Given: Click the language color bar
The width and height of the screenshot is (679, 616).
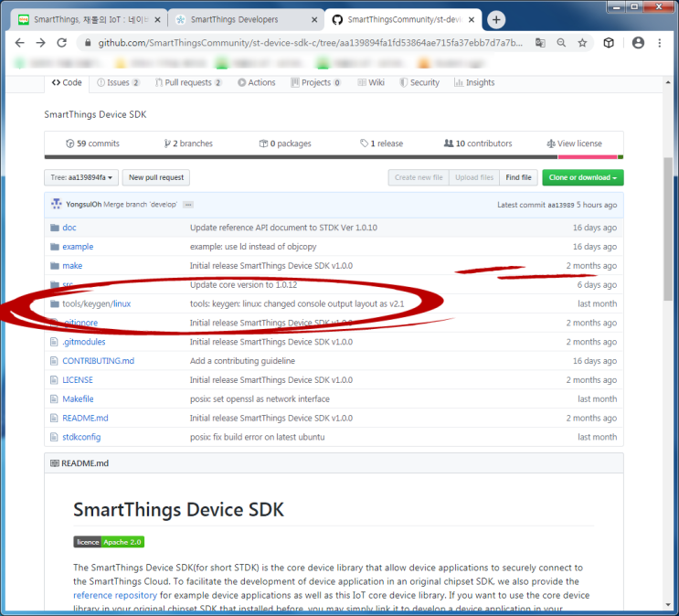Looking at the screenshot, I should 334,157.
